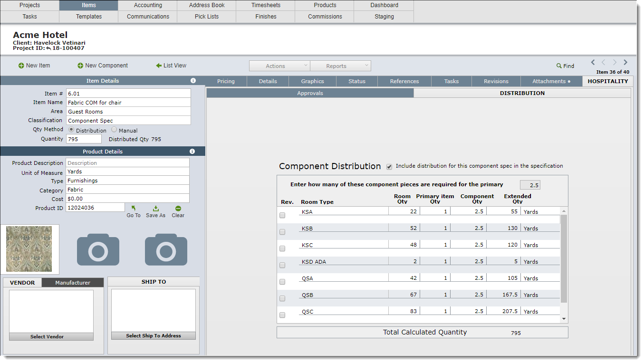Switch to the Revisions tab
The image size is (644, 363).
click(496, 81)
